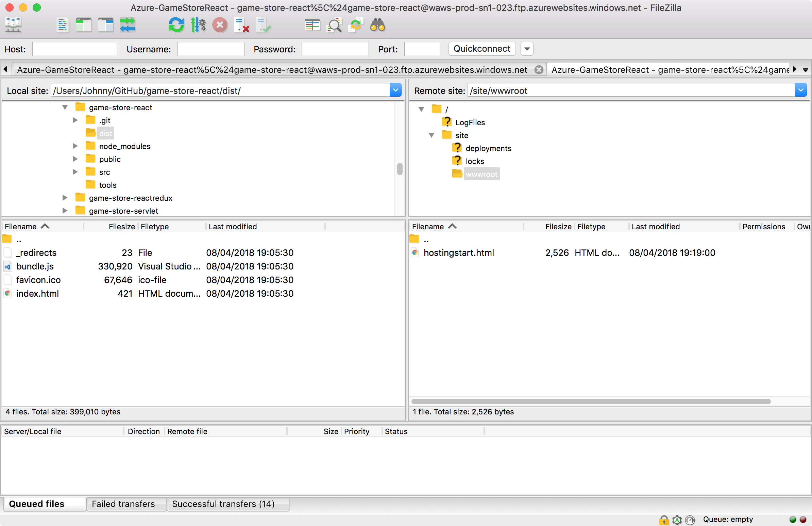Close the first Azure-GameStoreReact connection tab
Image resolution: width=812 pixels, height=526 pixels.
click(x=539, y=70)
